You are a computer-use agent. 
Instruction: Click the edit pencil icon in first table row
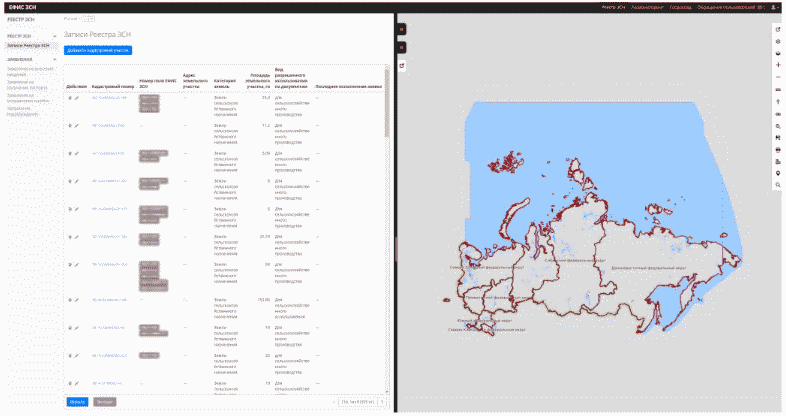(77, 98)
